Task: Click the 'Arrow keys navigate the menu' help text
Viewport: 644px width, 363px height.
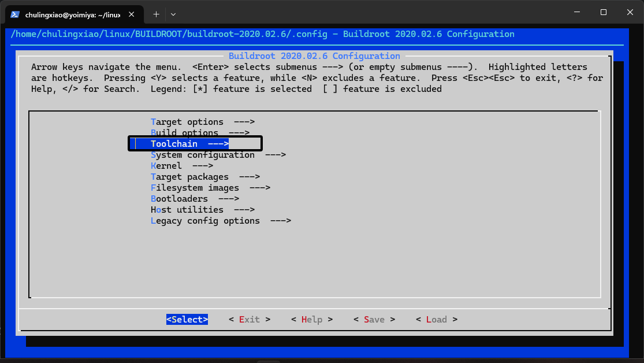Action: pyautogui.click(x=106, y=66)
